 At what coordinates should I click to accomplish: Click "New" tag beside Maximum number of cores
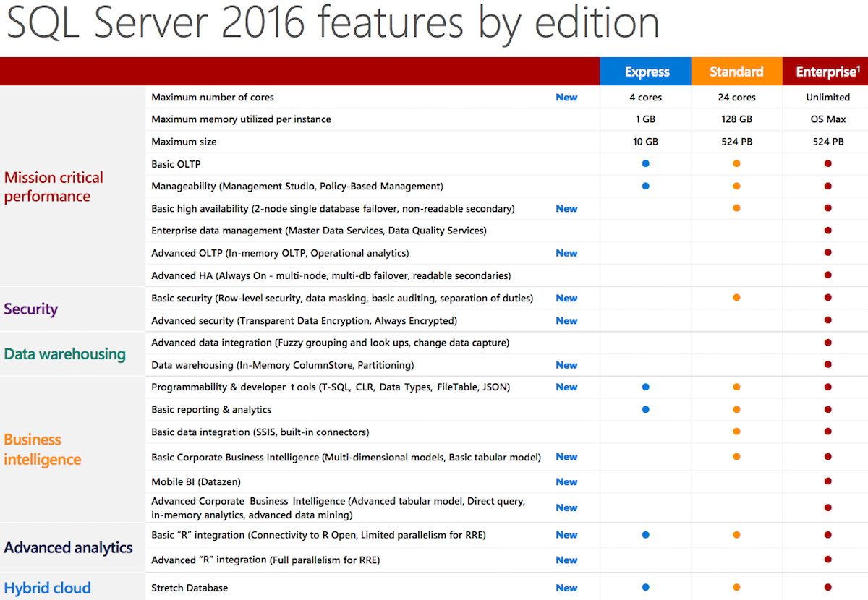pos(566,97)
